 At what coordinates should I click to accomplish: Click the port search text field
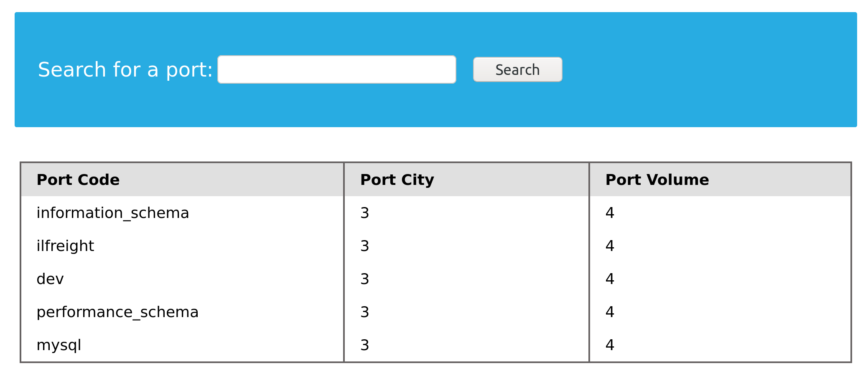(336, 69)
